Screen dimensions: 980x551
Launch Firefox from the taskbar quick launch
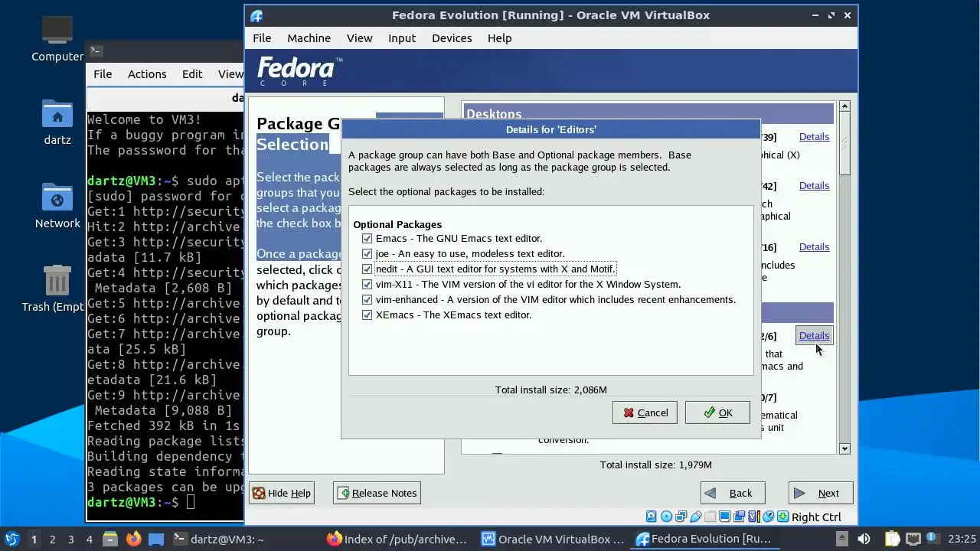pos(133,540)
